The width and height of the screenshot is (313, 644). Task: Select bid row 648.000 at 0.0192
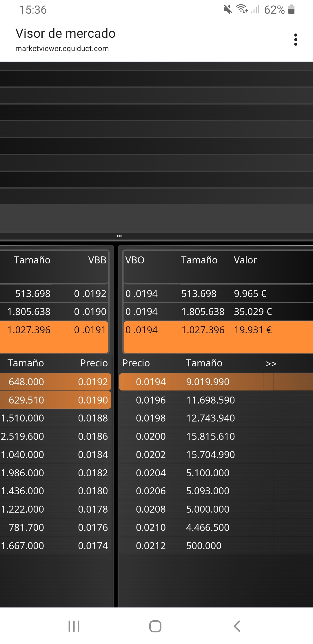point(55,382)
